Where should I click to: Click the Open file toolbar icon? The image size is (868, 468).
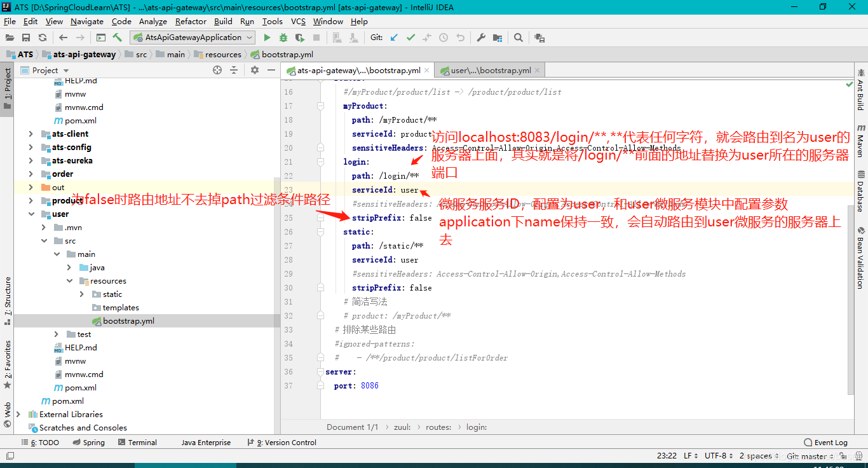[10, 38]
